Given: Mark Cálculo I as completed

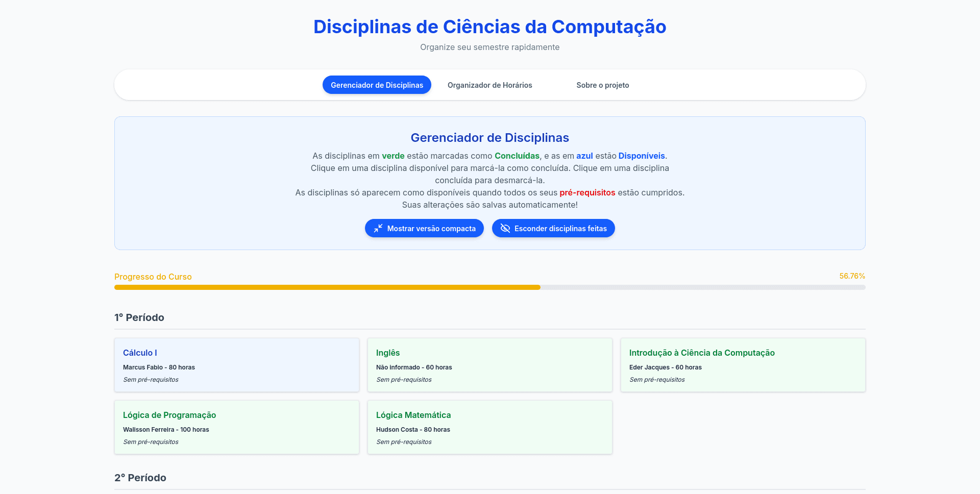Looking at the screenshot, I should pyautogui.click(x=236, y=364).
